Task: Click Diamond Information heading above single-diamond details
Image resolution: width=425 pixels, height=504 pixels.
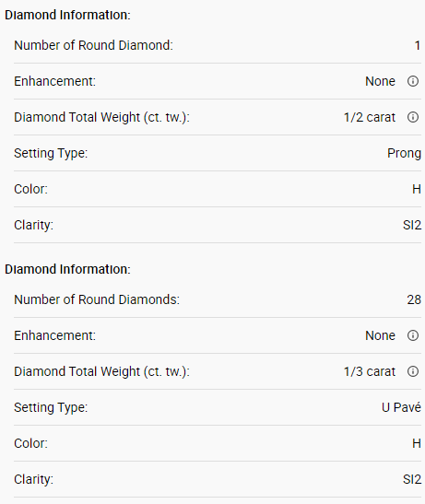Action: click(67, 15)
